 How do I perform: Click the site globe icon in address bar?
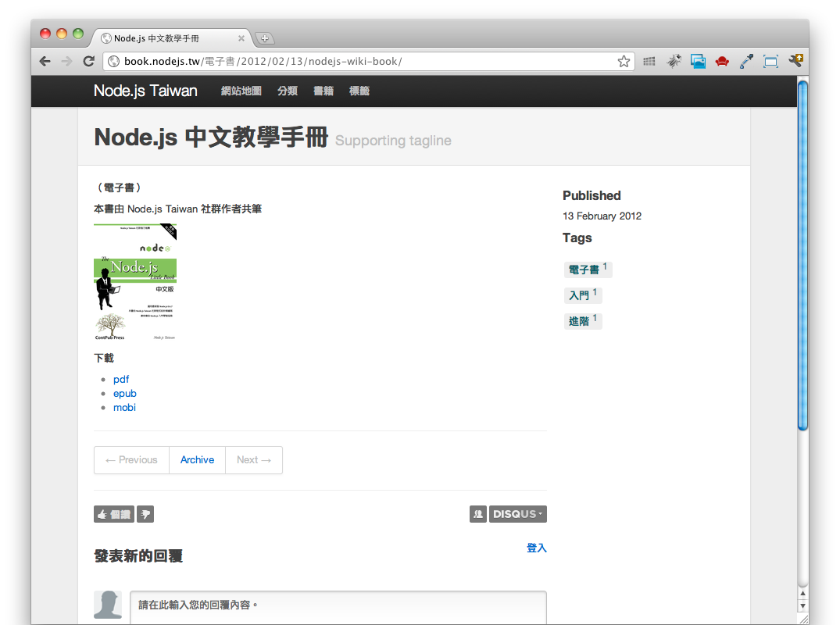pos(113,62)
